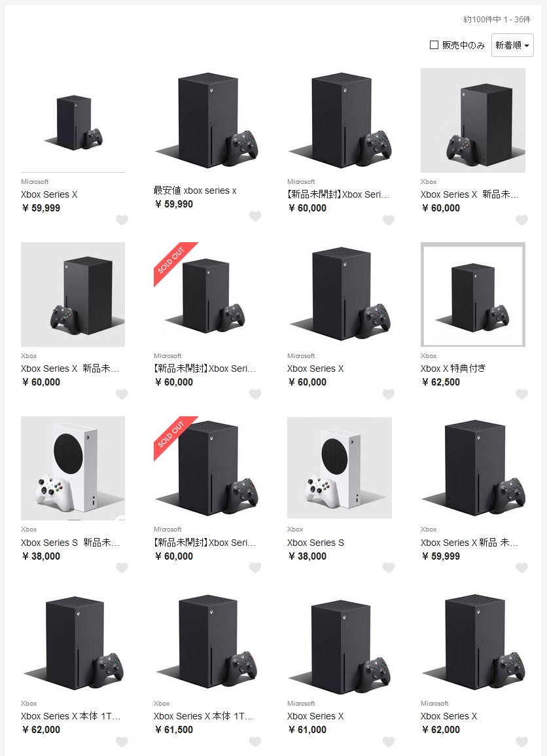Viewport: 547px width, 756px height.
Task: Favorite the ¥59,999 Xbox Series X with heart
Action: pyautogui.click(x=122, y=221)
